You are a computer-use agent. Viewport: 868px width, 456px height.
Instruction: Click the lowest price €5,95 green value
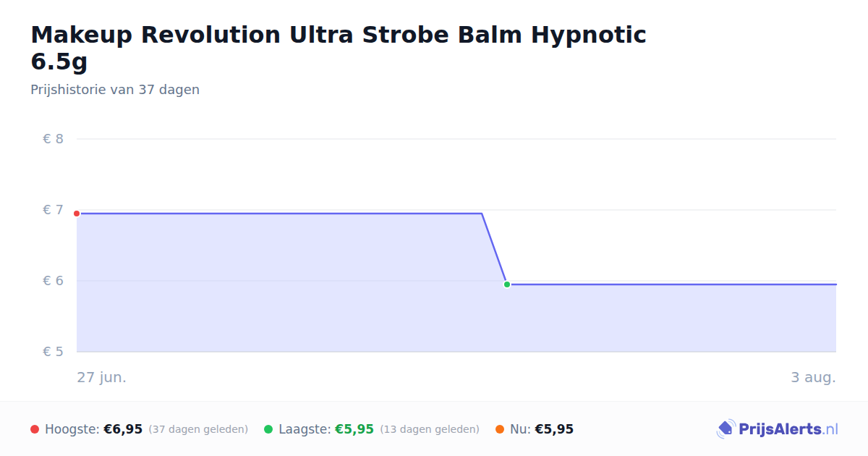coord(354,429)
